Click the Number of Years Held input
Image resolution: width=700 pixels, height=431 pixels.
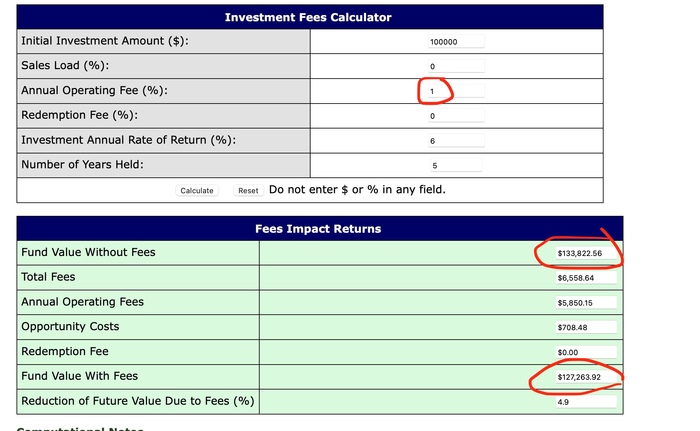[456, 165]
